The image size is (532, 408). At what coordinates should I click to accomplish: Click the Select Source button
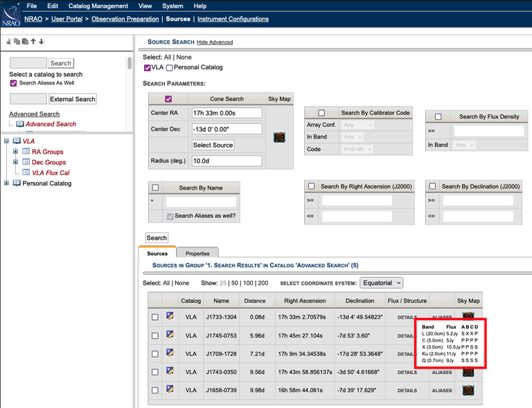(x=213, y=145)
